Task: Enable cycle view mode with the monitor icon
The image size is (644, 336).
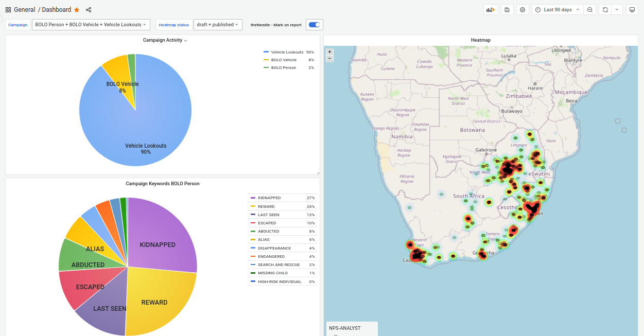Action: 632,9
